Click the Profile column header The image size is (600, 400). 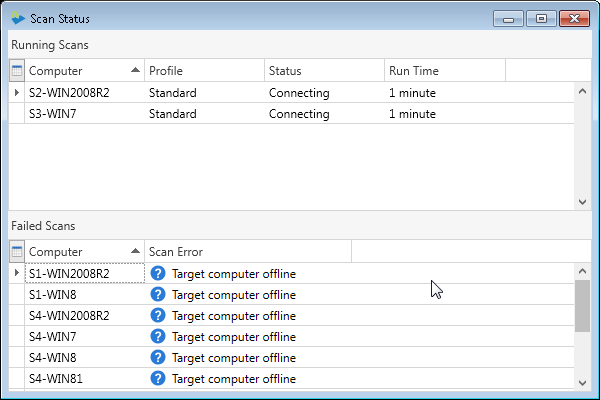(x=205, y=70)
